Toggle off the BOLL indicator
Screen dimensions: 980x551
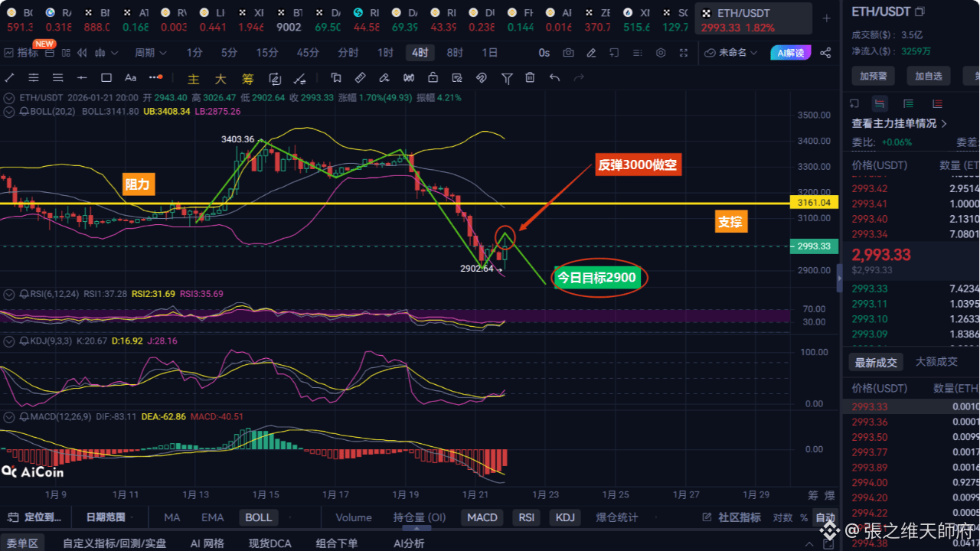click(258, 517)
